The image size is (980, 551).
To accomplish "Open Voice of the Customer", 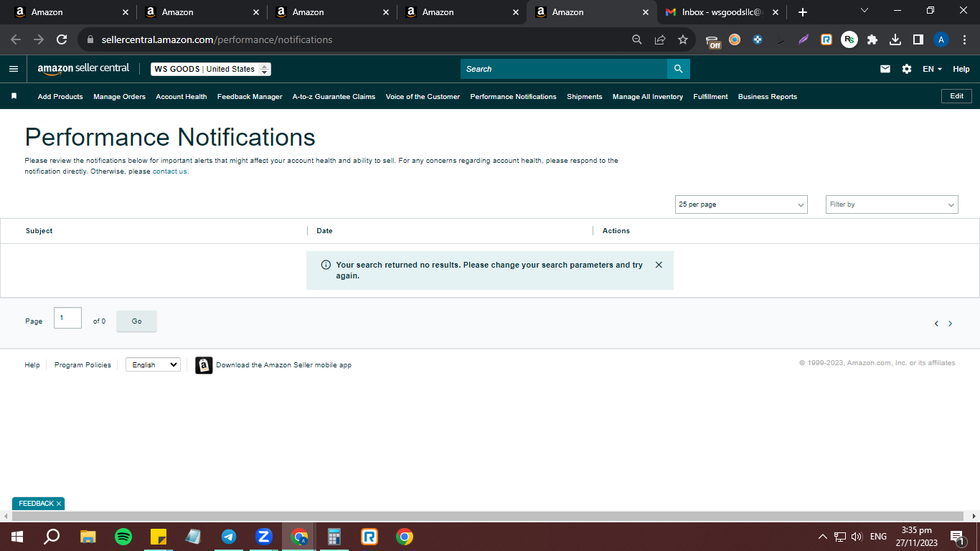I will 423,96.
